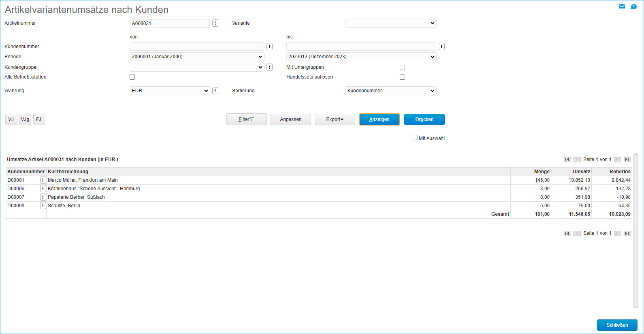Click lookup icon next to Währung dropdown
This screenshot has height=334, width=644.
coord(215,91)
